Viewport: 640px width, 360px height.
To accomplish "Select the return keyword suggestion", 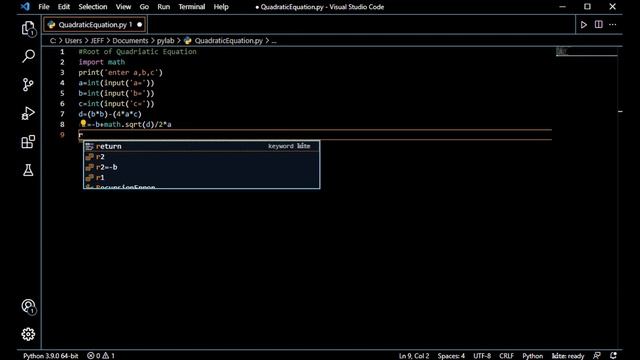I will (202, 146).
